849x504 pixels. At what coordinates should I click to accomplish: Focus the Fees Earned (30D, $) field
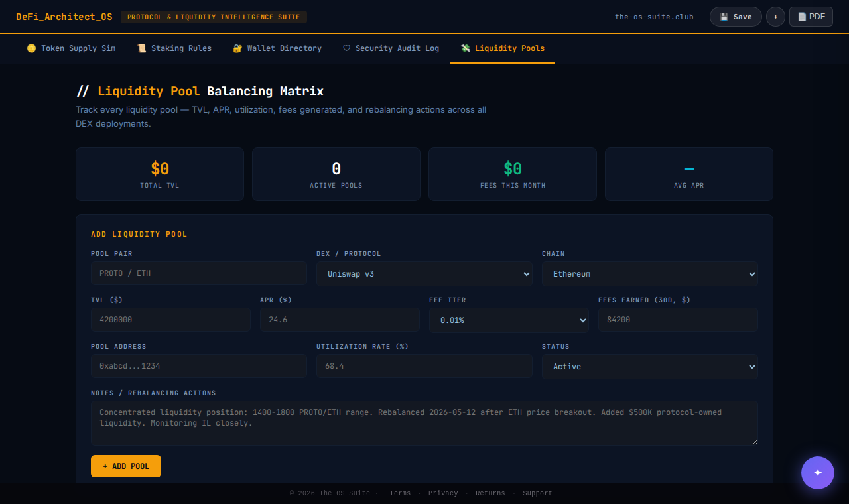tap(678, 320)
